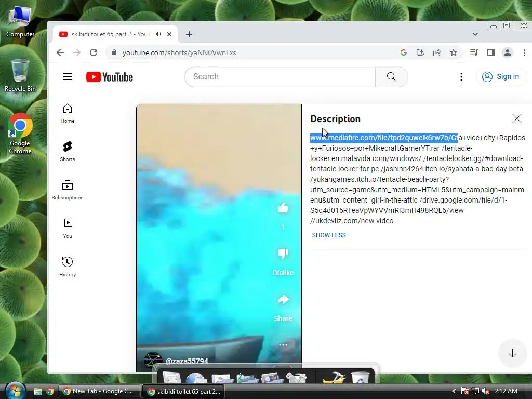The image size is (532, 399).
Task: Like the short with thumbs up
Action: pos(283,208)
